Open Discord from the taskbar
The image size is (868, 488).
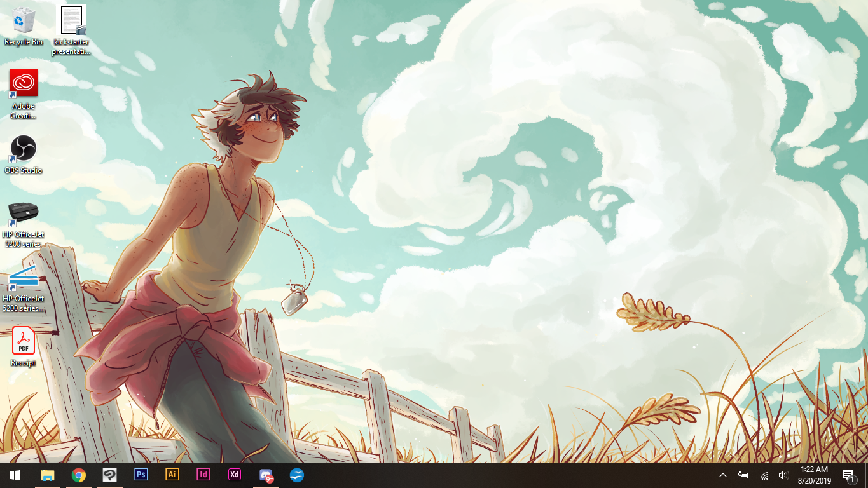pos(266,475)
